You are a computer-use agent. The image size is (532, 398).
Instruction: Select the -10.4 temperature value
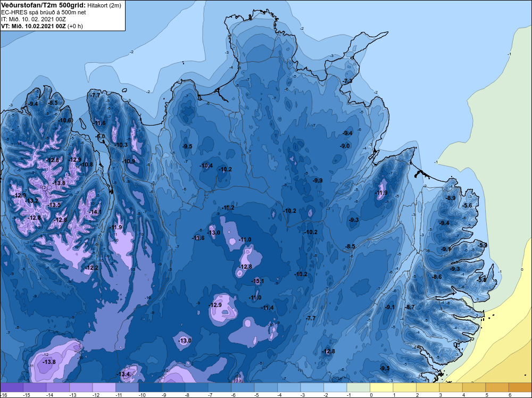[x=206, y=165]
